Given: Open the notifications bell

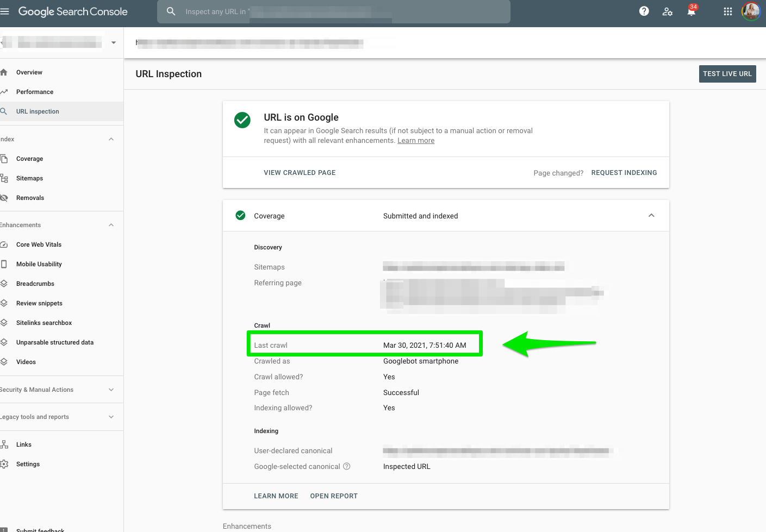Looking at the screenshot, I should click(x=692, y=11).
